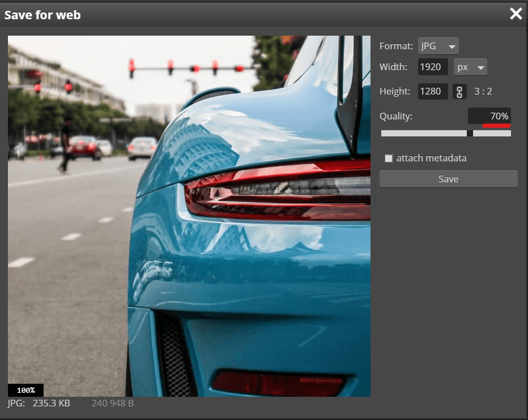Click the Save for web title
The width and height of the screenshot is (528, 420).
[x=42, y=15]
